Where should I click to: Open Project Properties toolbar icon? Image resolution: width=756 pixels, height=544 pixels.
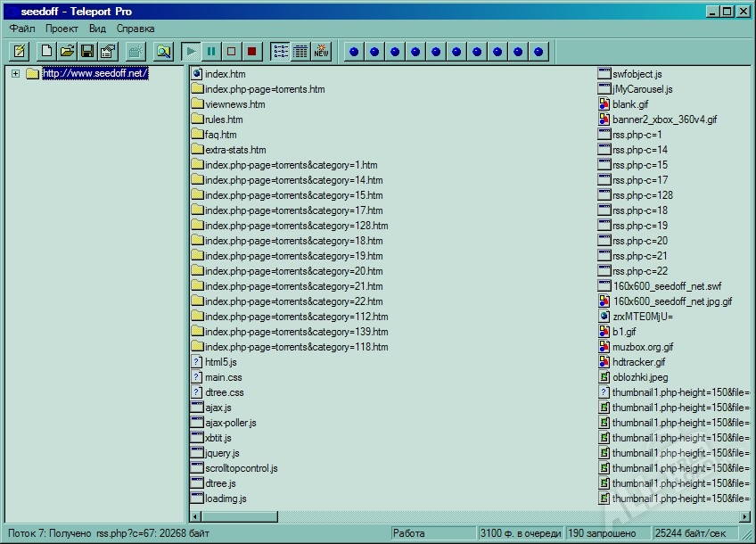pos(108,52)
